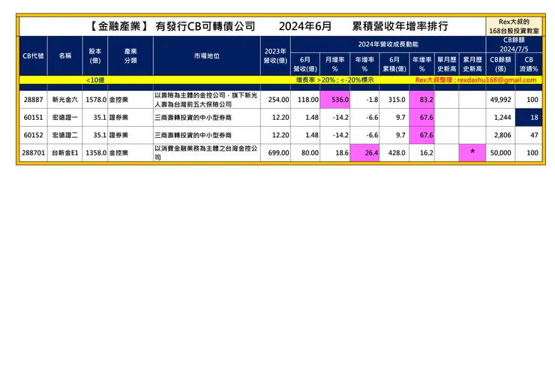The height and width of the screenshot is (392, 555).
Task: Click the Rex大叔的168台股投資教室 label
Action: click(x=514, y=26)
